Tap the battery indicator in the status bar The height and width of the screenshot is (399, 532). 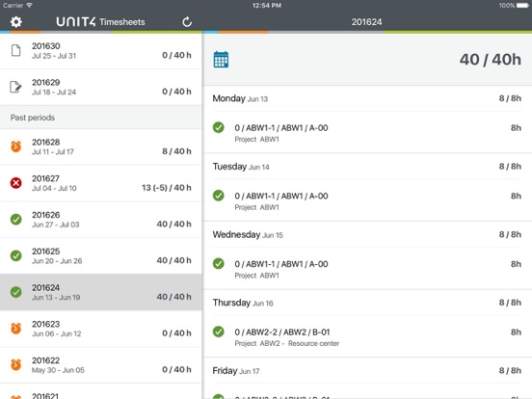click(522, 6)
